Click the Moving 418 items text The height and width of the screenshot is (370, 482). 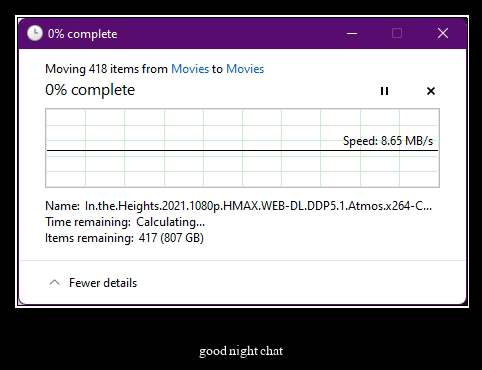point(106,69)
